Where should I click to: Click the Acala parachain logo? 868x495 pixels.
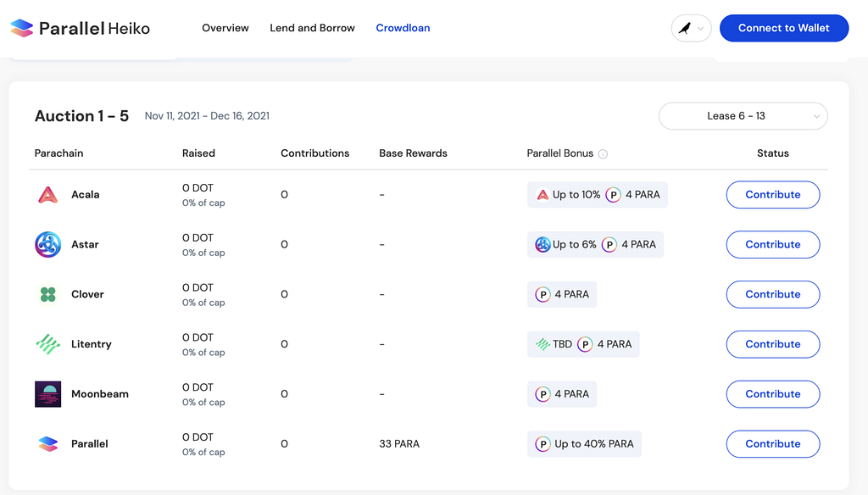pyautogui.click(x=47, y=195)
